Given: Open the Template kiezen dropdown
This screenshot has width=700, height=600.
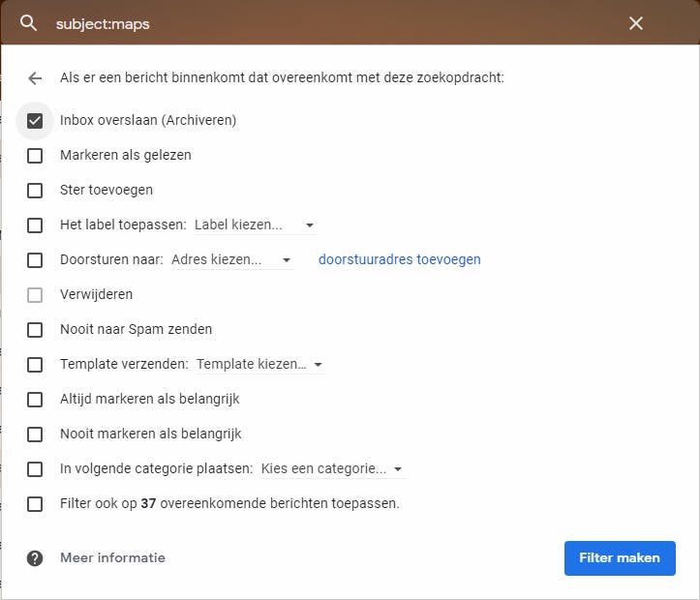Looking at the screenshot, I should [x=259, y=365].
